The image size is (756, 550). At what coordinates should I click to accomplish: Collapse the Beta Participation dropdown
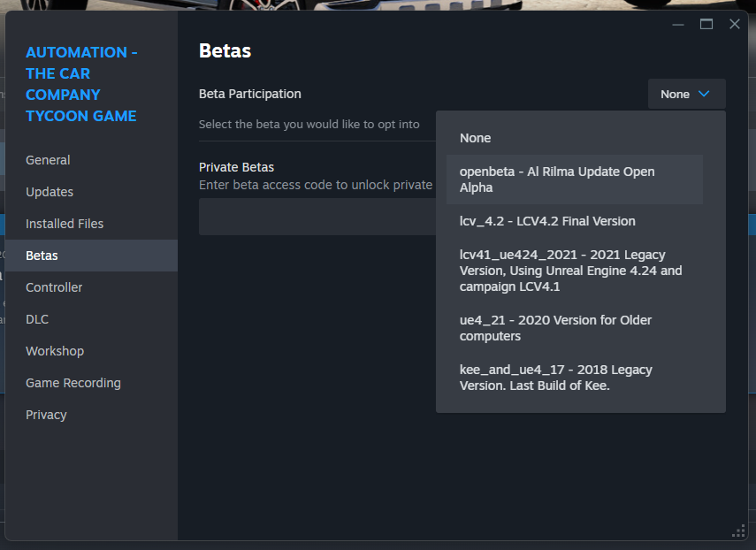(x=686, y=94)
